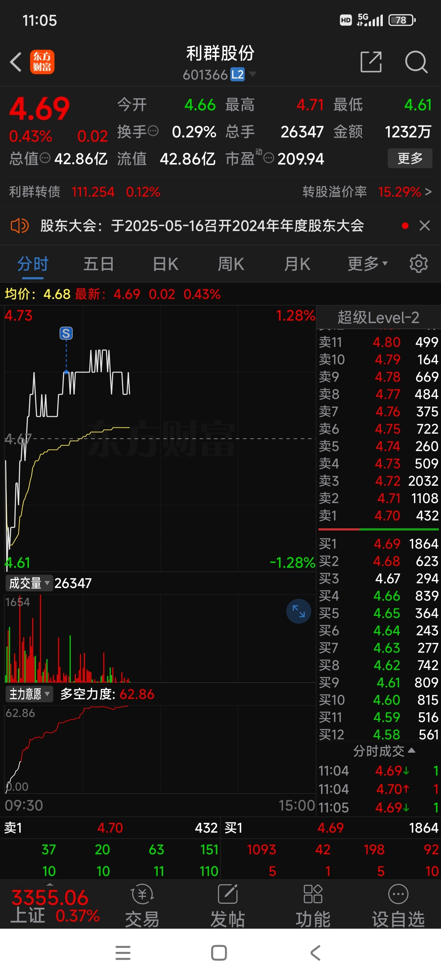
Task: Open 转股溢价率 15.29% arrow
Action: coord(367,192)
